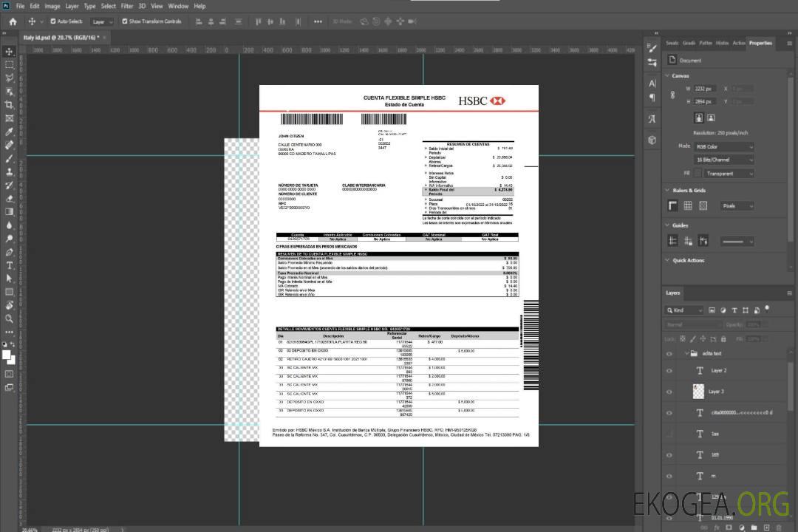Screen dimensions: 798x532
Task: Switch to the Properties panel tab
Action: (x=760, y=44)
